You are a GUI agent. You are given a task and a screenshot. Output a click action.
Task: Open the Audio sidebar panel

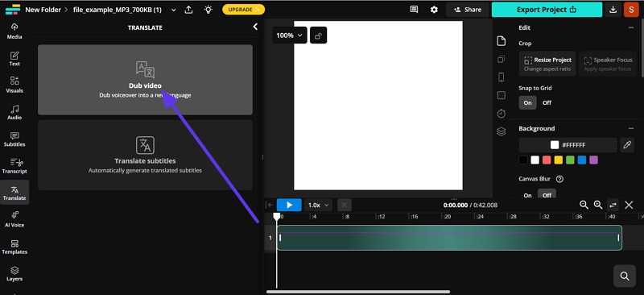[x=14, y=112]
